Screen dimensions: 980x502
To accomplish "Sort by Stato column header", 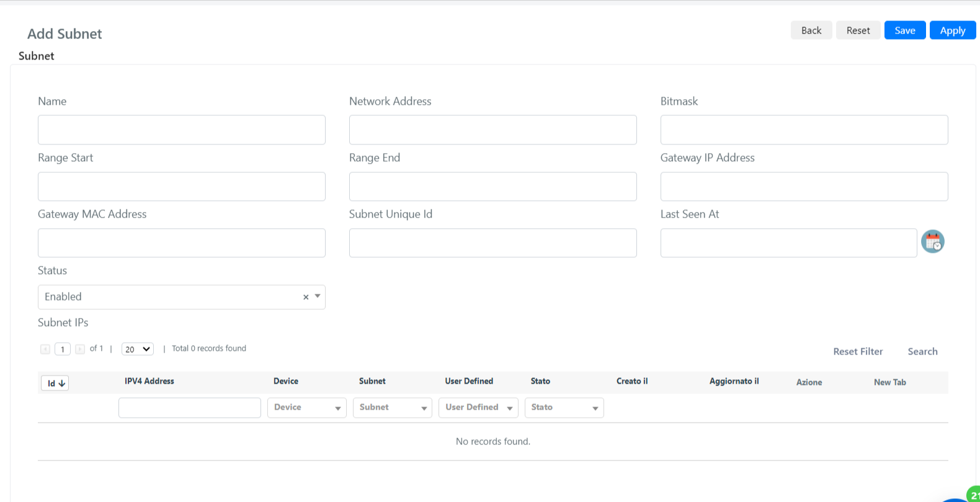I will 540,381.
